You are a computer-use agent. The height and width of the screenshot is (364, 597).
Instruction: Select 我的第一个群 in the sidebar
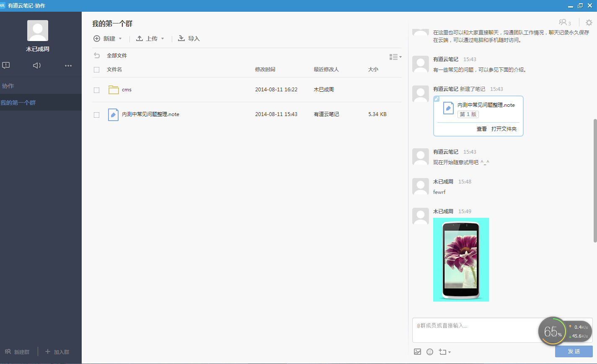tap(41, 103)
